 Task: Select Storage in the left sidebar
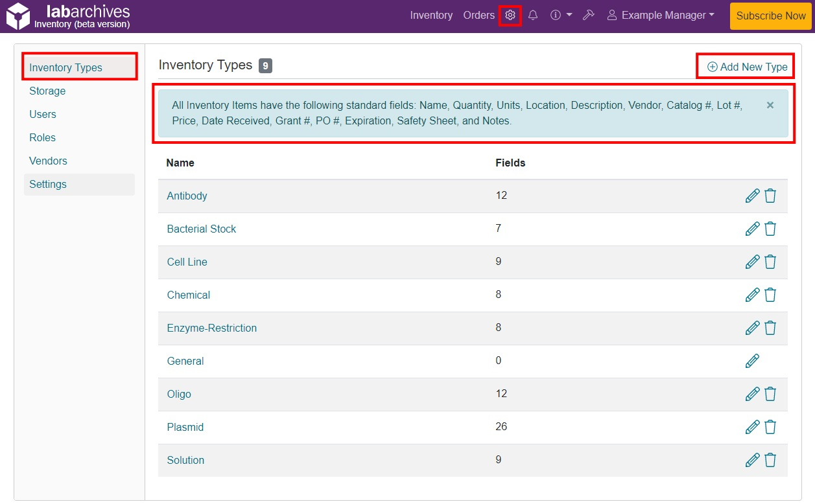47,91
